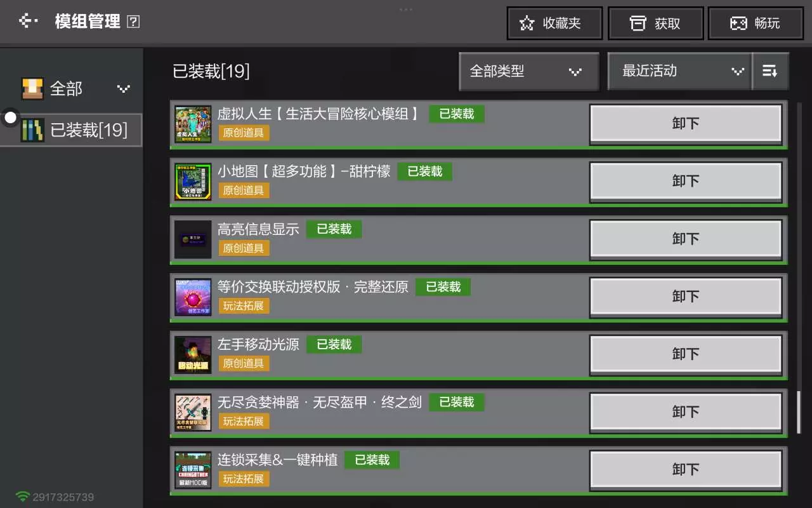Click 卸下 for 虚拟人生 mod
This screenshot has width=812, height=508.
click(686, 123)
